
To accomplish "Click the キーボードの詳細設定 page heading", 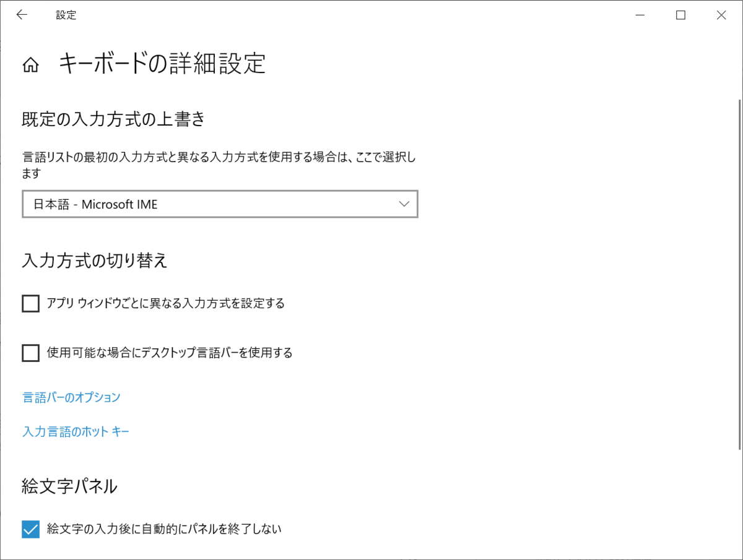I will tap(162, 64).
